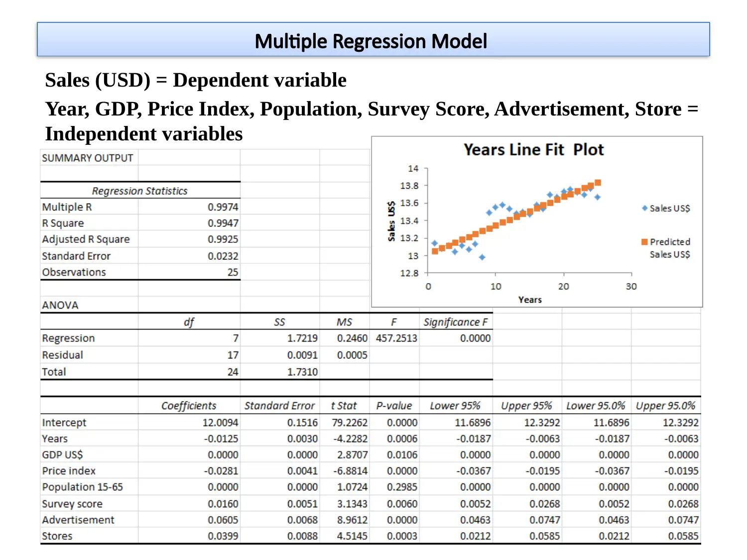This screenshot has width=747, height=560.
Task: Select the Stores P-value 0.0003
Action: (x=402, y=536)
